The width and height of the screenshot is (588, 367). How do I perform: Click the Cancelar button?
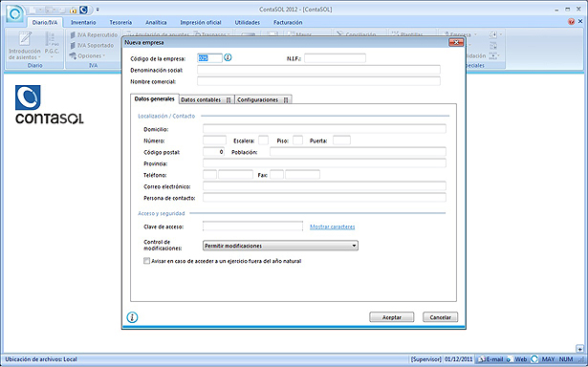click(440, 317)
